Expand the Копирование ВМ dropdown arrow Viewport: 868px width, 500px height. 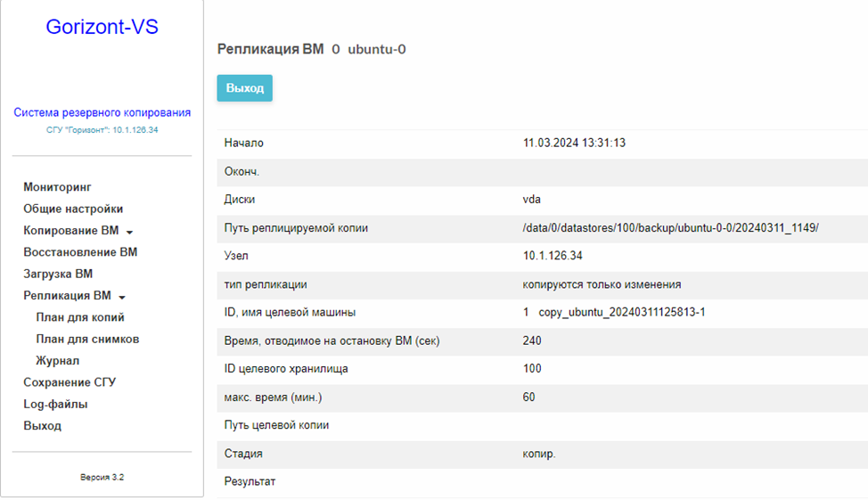click(129, 232)
